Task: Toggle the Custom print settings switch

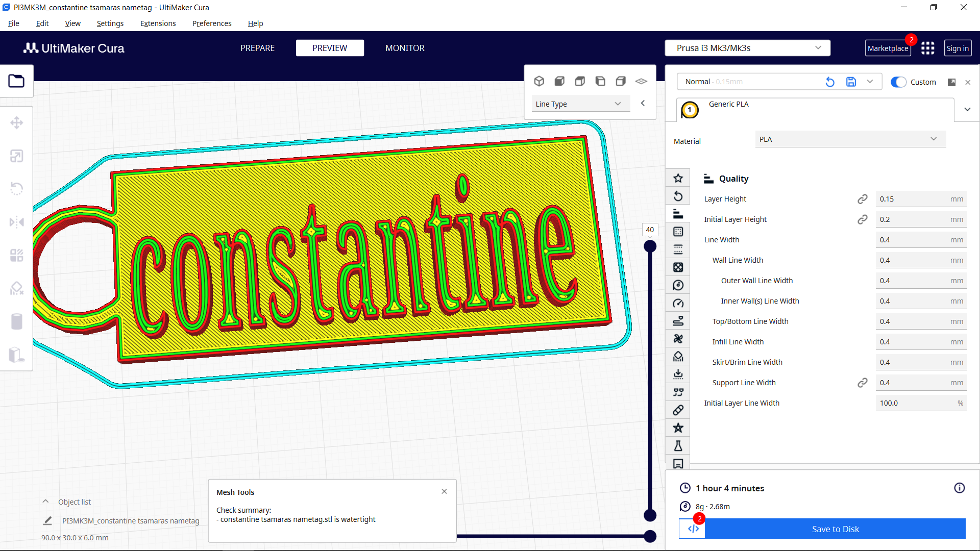Action: click(x=898, y=82)
